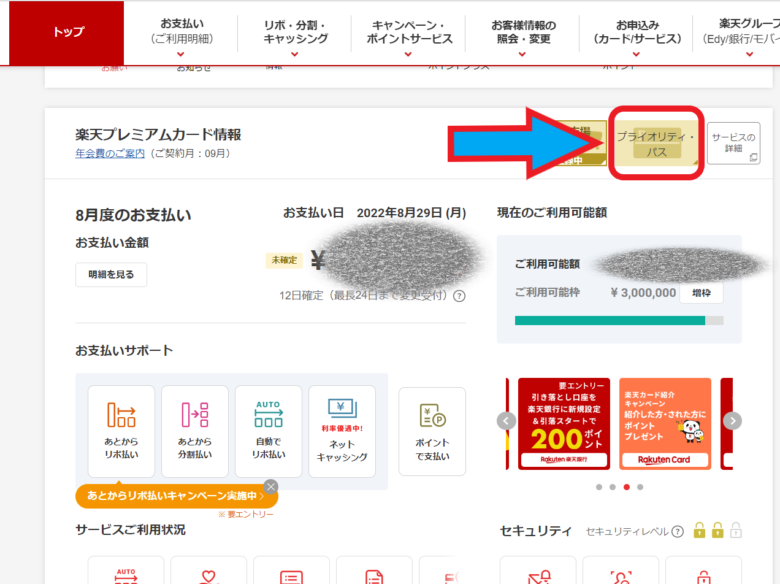This screenshot has height=584, width=780.
Task: Click heart icon in サービスご利用状況
Action: click(x=208, y=577)
